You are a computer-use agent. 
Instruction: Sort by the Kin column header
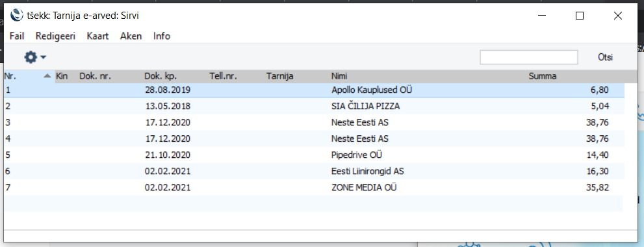coord(62,77)
